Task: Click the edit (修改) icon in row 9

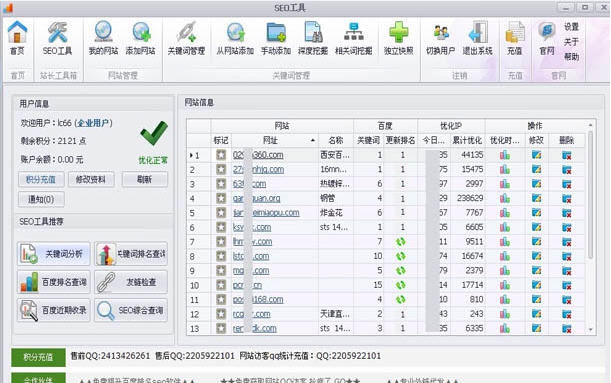Action: click(536, 270)
